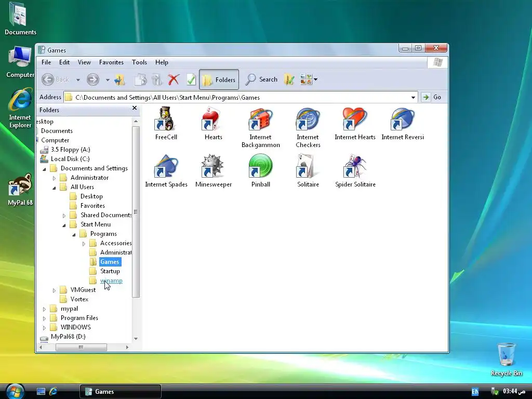This screenshot has height=399, width=532.
Task: Select the Spider Solitaire shortcut
Action: (355, 171)
